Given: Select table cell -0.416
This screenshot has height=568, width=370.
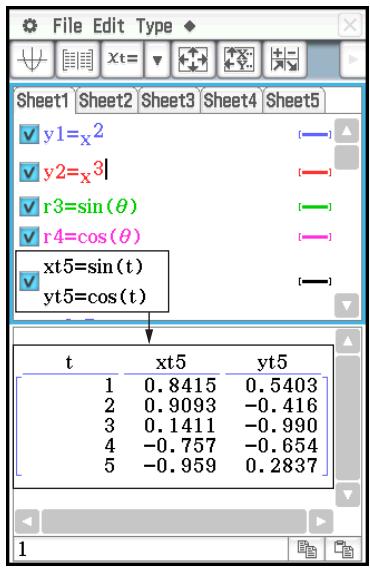Looking at the screenshot, I should tap(282, 405).
